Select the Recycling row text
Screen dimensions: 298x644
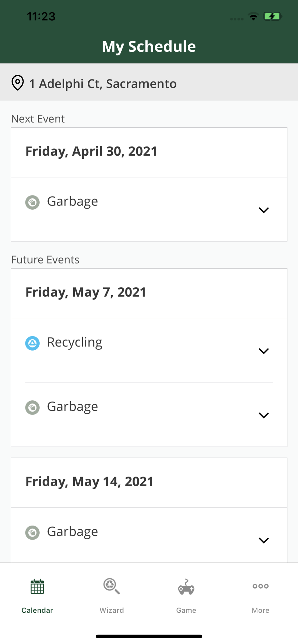[74, 342]
